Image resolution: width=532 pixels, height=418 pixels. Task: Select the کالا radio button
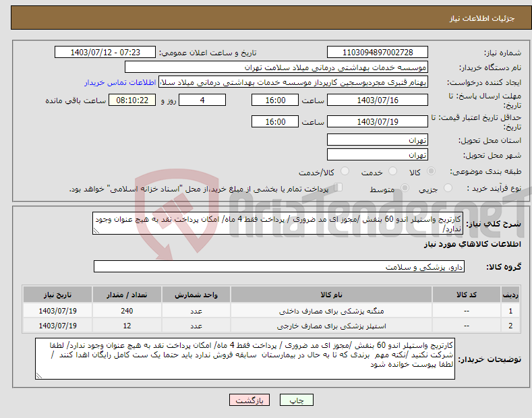(x=431, y=171)
